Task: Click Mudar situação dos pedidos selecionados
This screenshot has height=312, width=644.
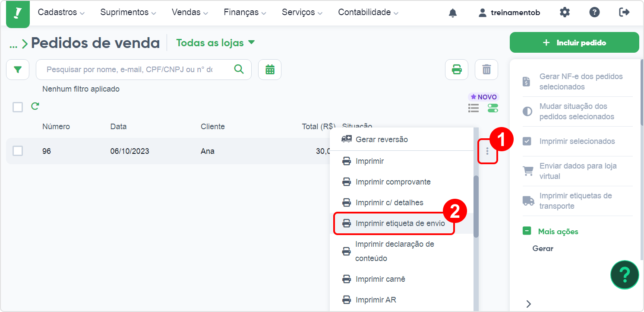Action: (x=578, y=111)
